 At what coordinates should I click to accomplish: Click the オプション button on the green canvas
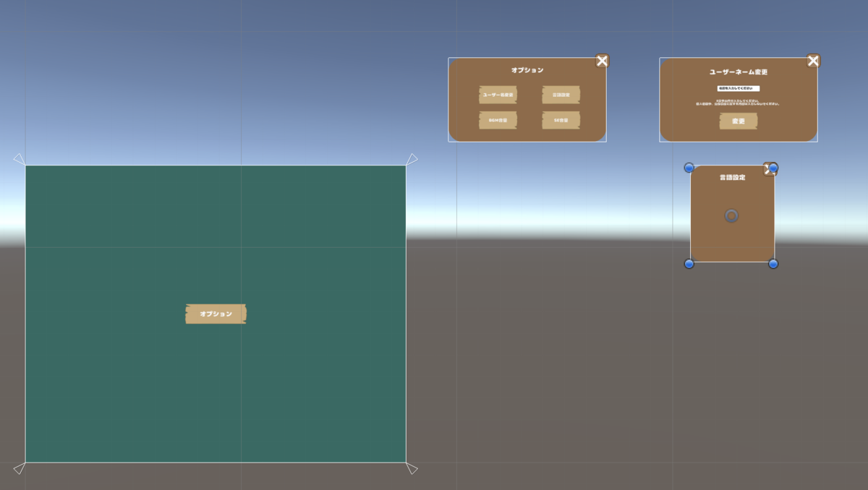point(216,314)
